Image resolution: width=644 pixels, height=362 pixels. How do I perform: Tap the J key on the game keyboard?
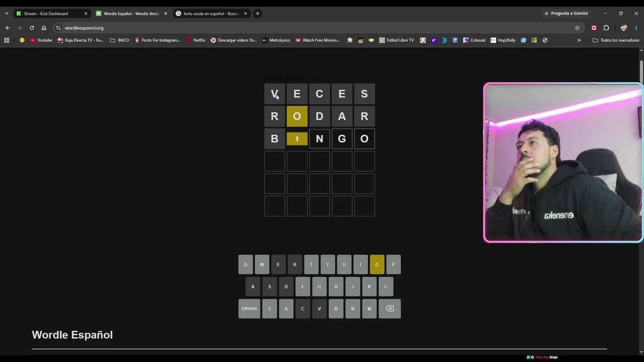pos(352,287)
